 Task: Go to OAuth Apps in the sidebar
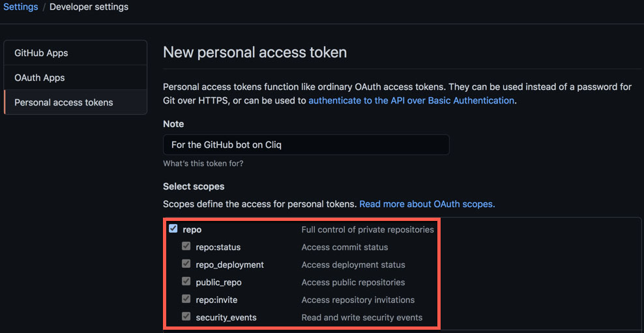coord(40,78)
